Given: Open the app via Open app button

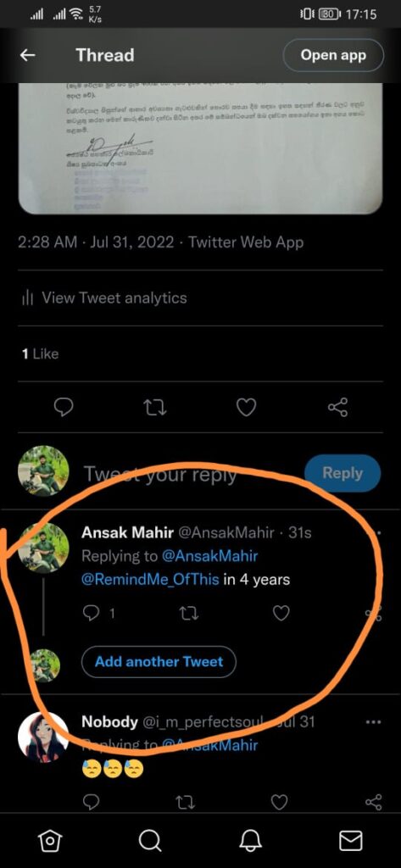Looking at the screenshot, I should coord(333,55).
